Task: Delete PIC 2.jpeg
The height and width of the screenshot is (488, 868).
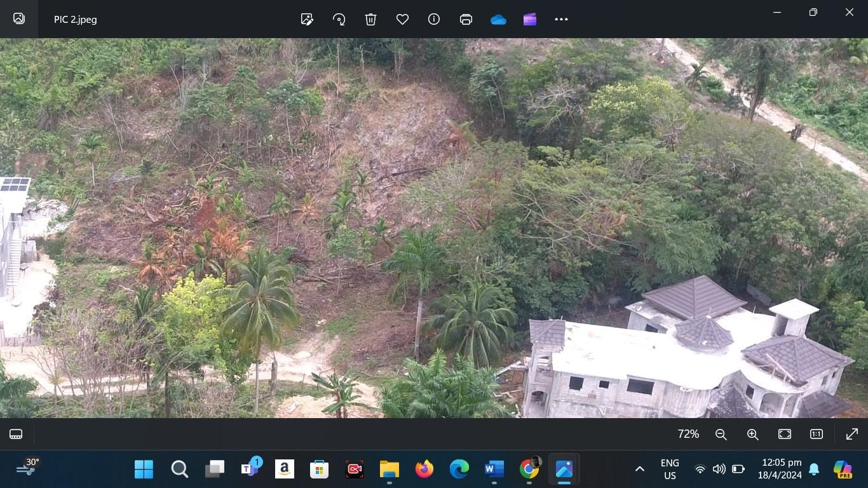Action: [370, 19]
